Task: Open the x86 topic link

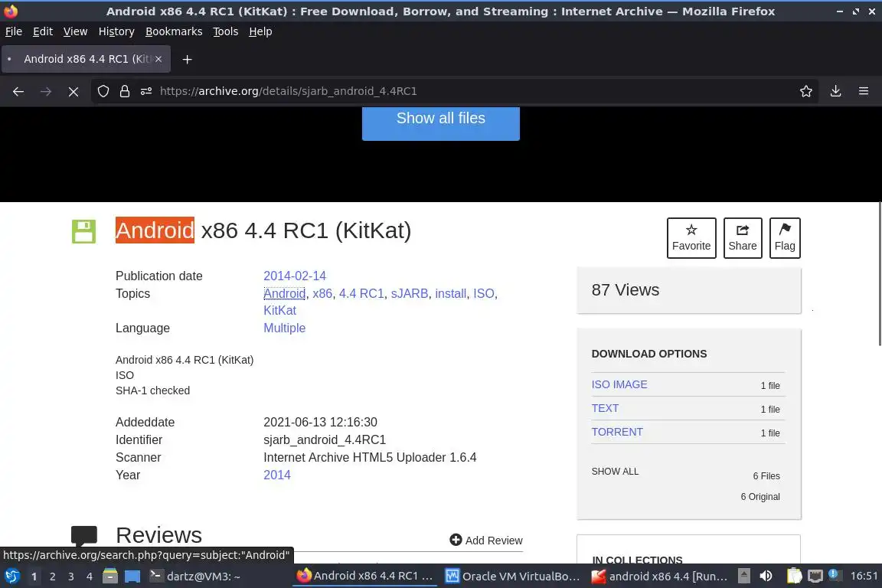Action: (322, 293)
